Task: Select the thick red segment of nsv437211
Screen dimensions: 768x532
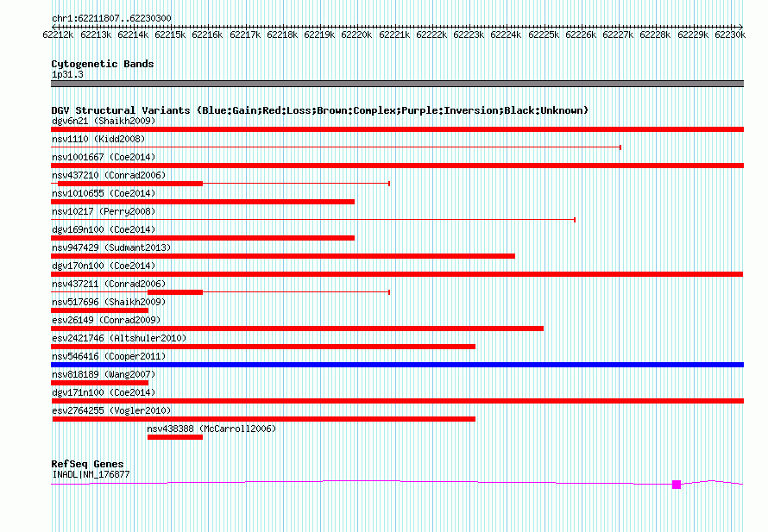Action: [175, 292]
